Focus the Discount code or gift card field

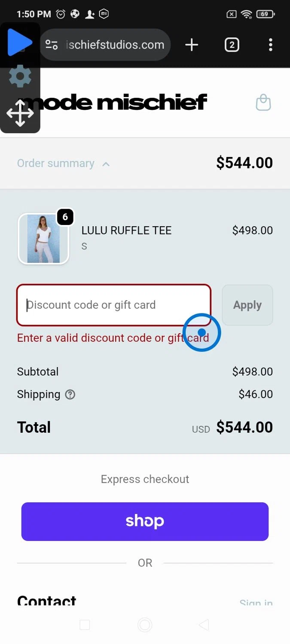(114, 305)
